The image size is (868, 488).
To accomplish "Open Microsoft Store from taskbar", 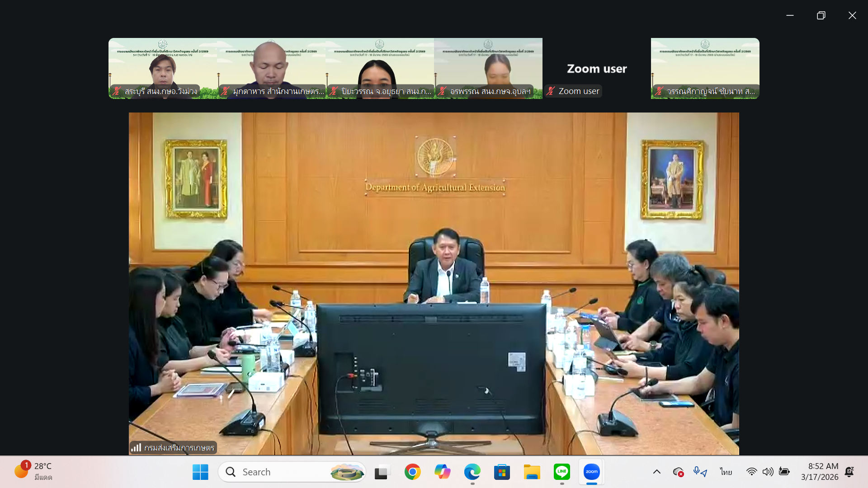I will click(502, 472).
